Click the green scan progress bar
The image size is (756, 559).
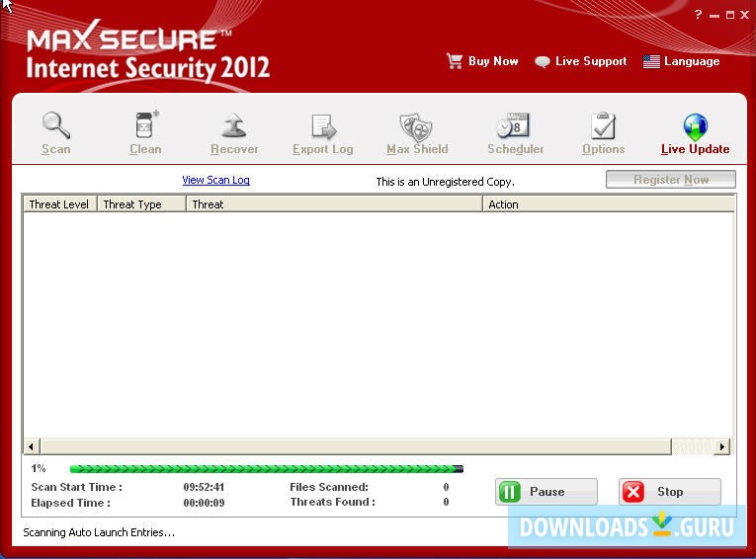click(267, 469)
